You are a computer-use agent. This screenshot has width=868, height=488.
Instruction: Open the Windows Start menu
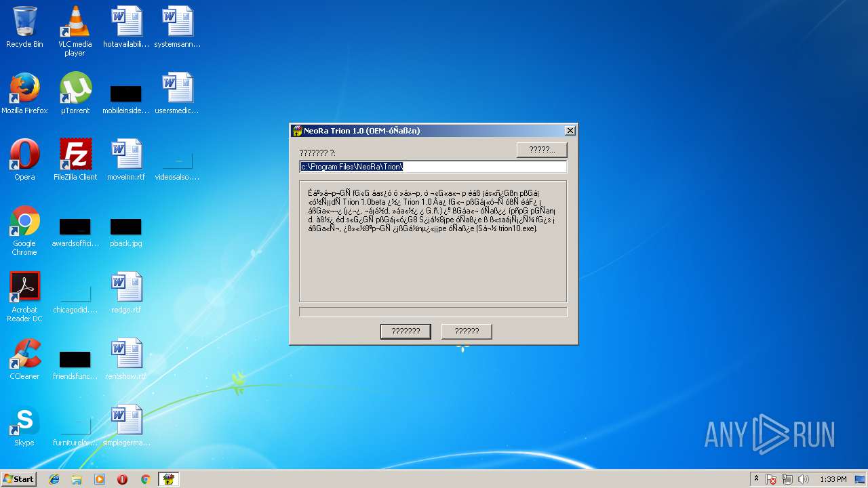click(18, 479)
